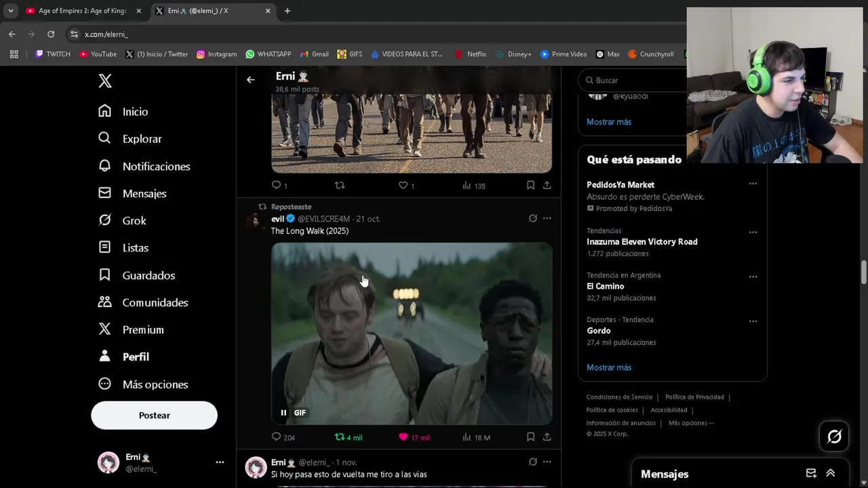Click the X logo in sidebar

[105, 81]
